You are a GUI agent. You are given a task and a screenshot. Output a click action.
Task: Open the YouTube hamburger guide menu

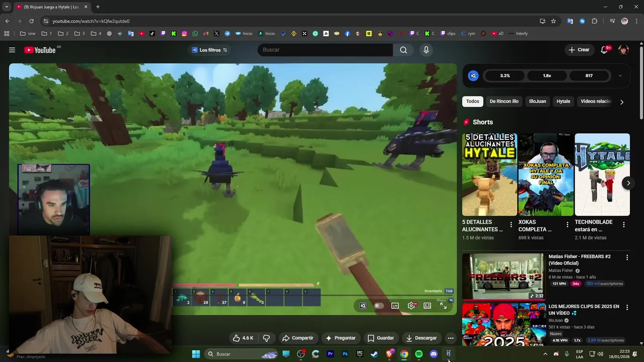(12, 50)
